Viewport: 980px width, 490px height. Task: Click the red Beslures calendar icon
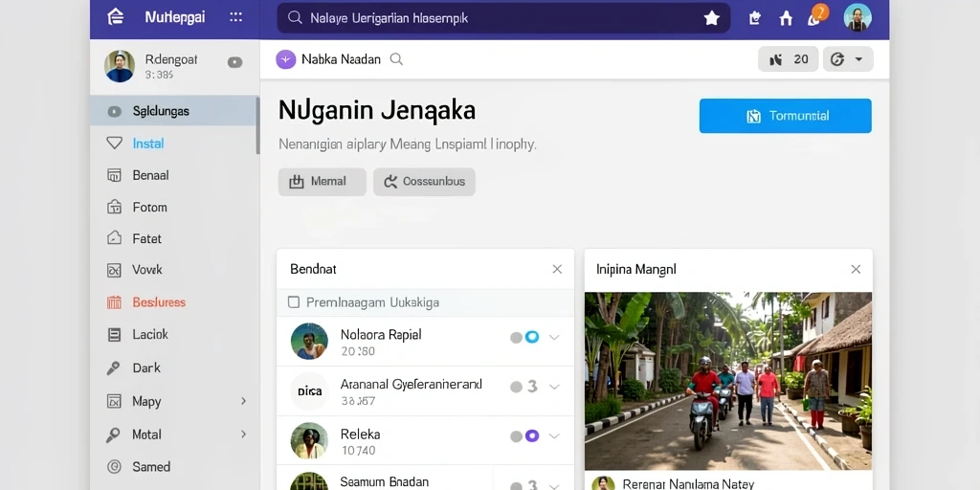(x=114, y=302)
